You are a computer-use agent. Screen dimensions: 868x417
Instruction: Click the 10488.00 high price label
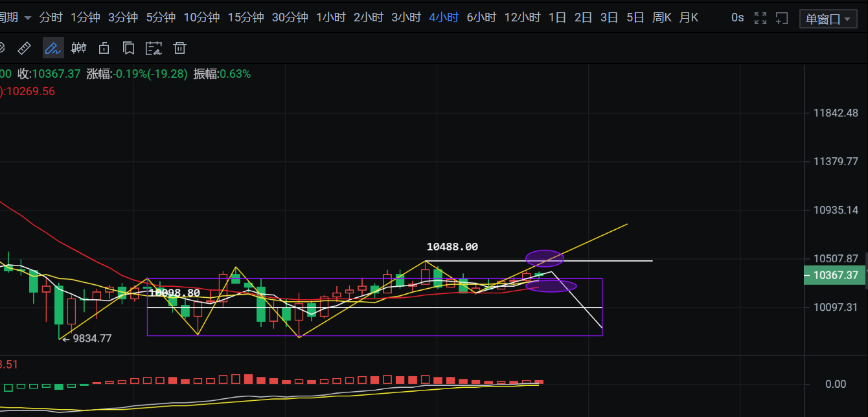[452, 247]
